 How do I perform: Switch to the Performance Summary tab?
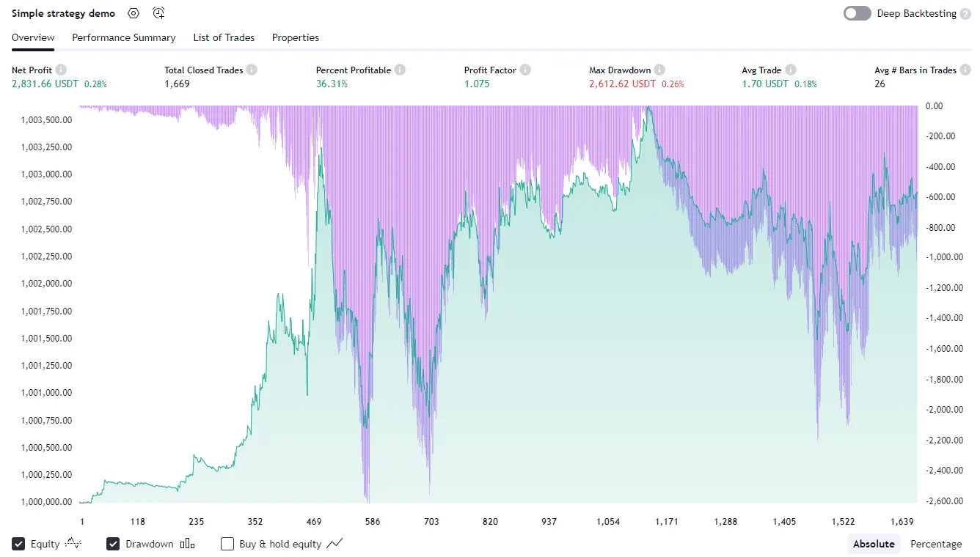coord(123,37)
